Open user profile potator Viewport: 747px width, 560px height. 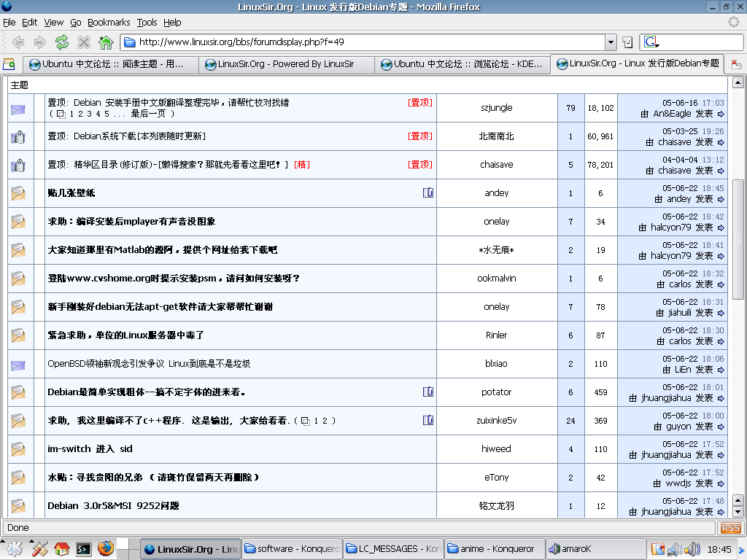pos(496,392)
